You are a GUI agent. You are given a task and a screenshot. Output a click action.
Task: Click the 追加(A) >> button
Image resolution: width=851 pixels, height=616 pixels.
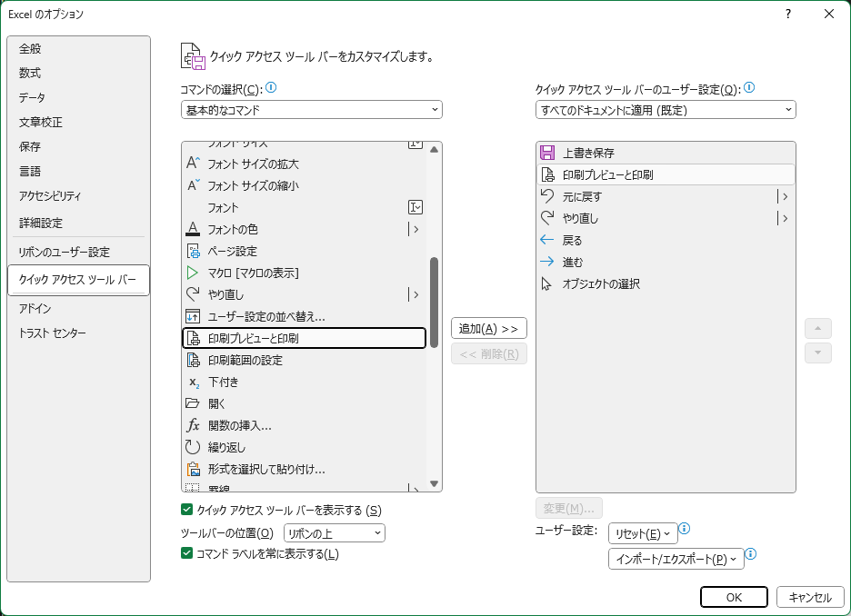[488, 329]
